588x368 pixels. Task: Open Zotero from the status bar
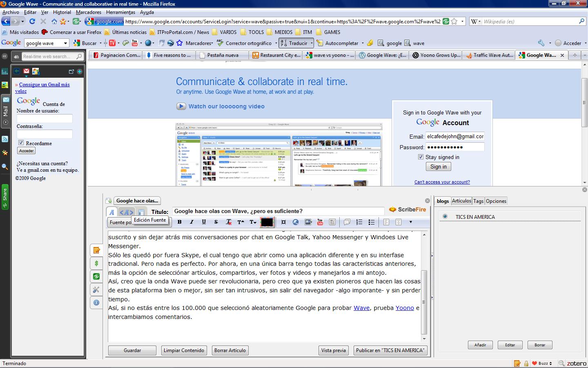pyautogui.click(x=576, y=363)
